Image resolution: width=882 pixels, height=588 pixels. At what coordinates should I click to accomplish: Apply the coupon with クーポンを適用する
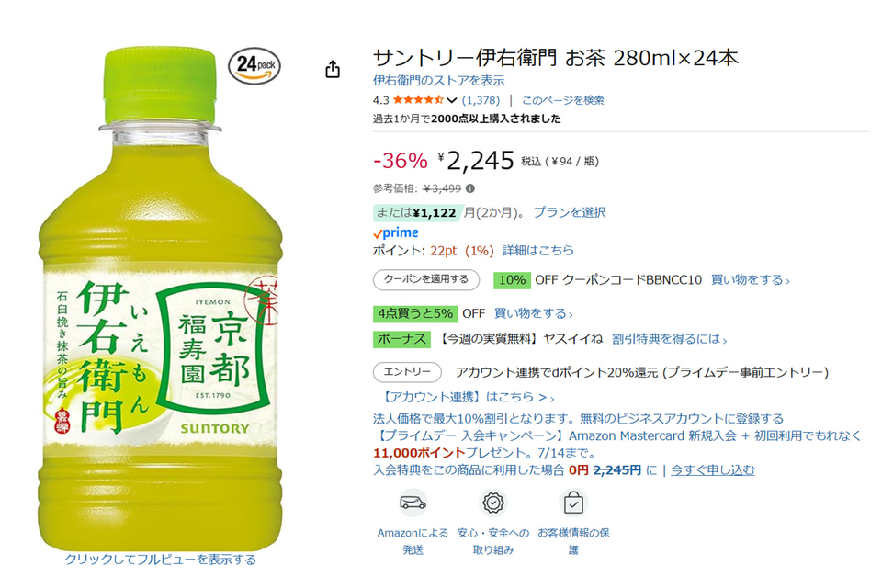pos(426,279)
